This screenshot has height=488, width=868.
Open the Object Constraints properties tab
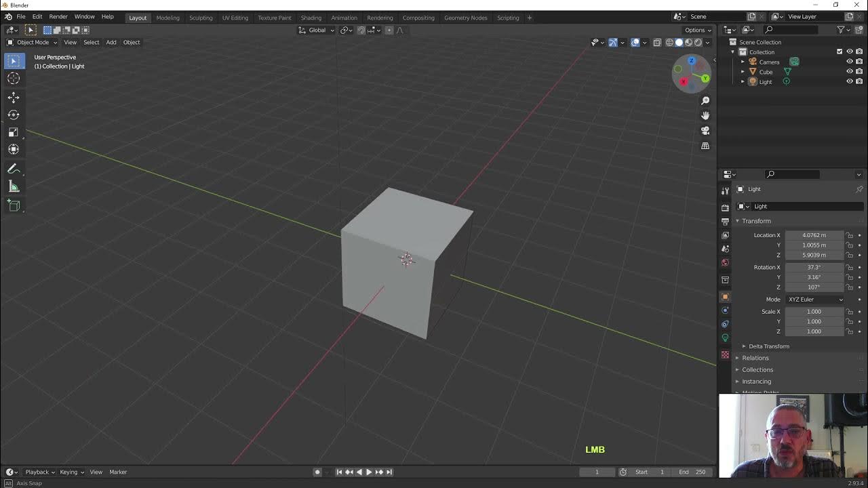coord(725,324)
